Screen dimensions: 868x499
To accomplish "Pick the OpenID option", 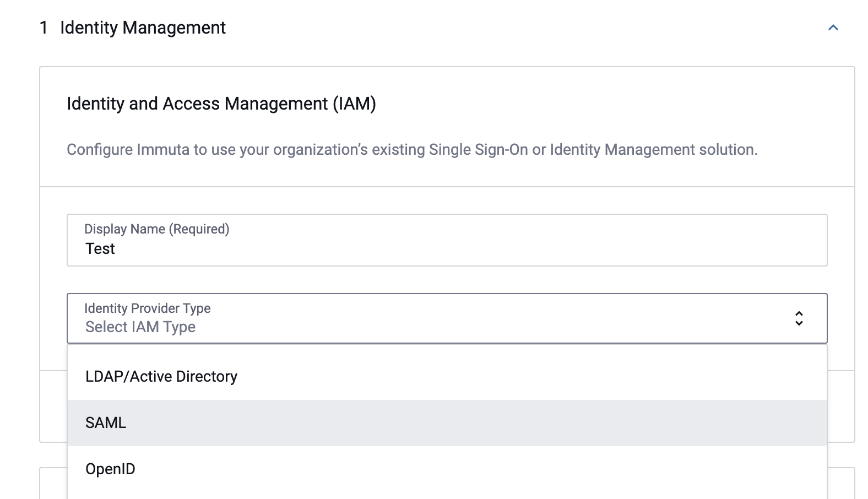I will [447, 469].
